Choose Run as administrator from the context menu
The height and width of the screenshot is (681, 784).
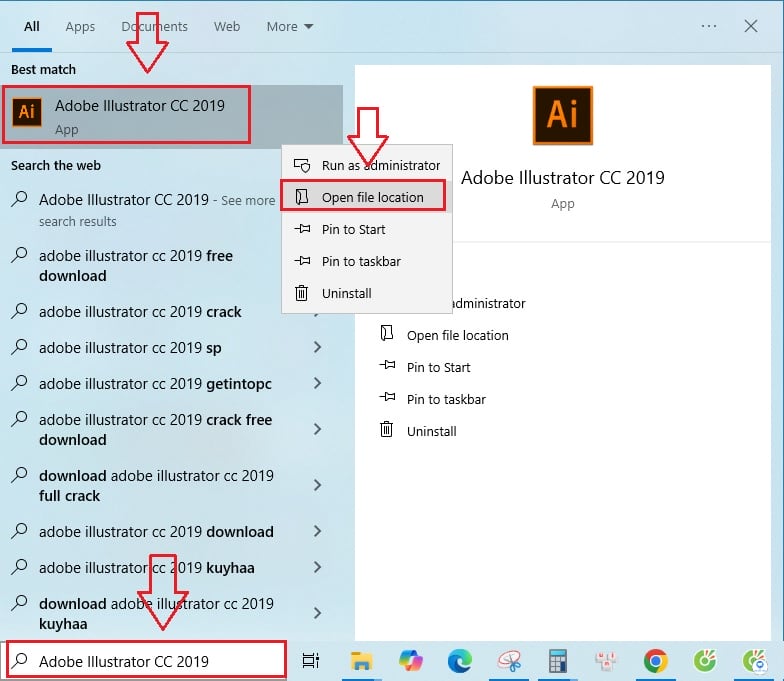coord(367,166)
